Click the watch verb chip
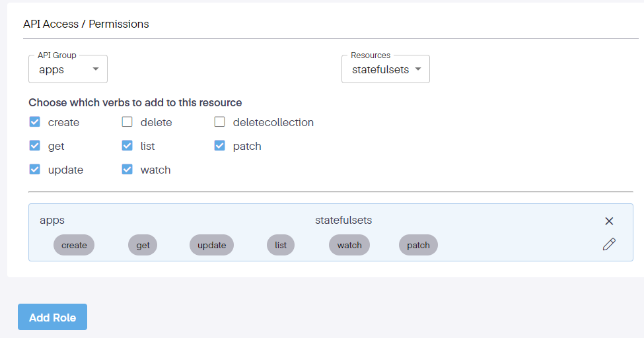Viewport: 644px width, 338px height. pos(349,245)
